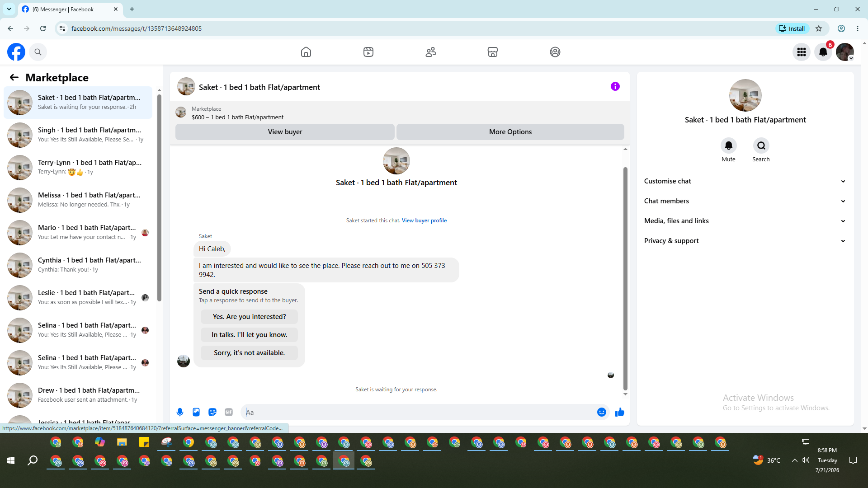Image resolution: width=868 pixels, height=488 pixels.
Task: Click the More Options button
Action: coord(510,132)
